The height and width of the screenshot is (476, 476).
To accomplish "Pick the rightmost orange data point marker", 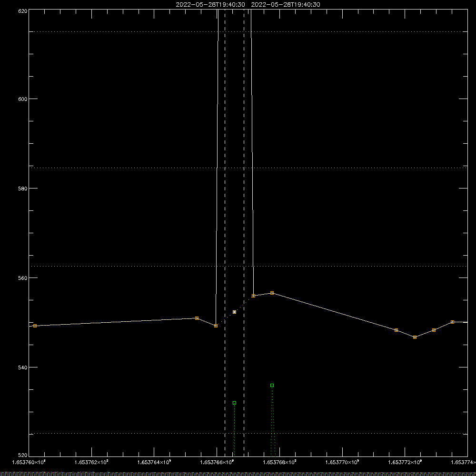I will coord(452,322).
